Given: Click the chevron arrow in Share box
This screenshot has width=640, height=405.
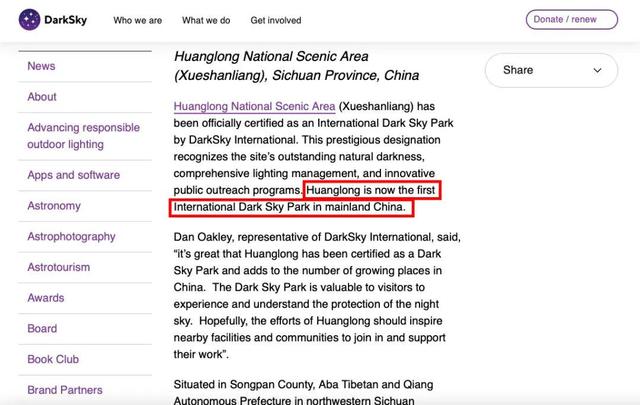Looking at the screenshot, I should [x=597, y=70].
